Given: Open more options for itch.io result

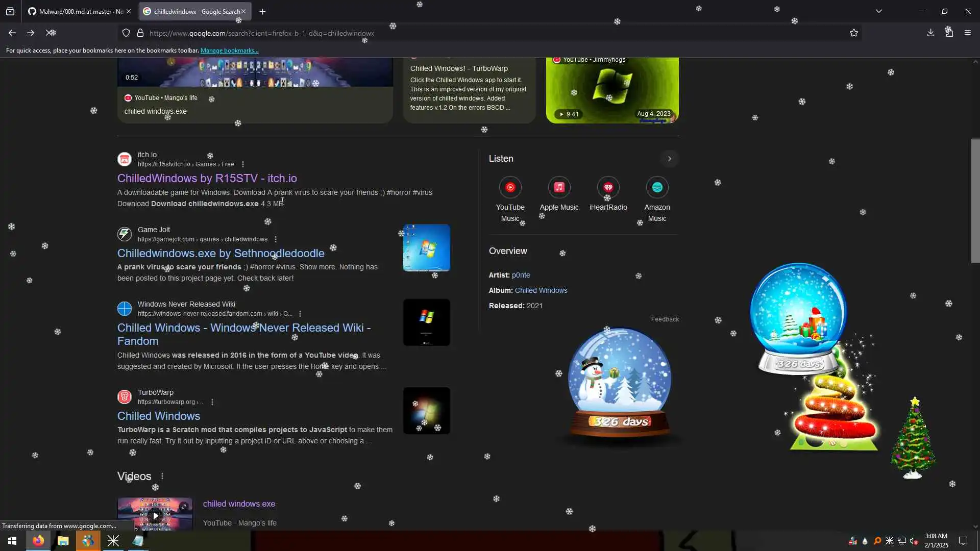Looking at the screenshot, I should click(x=243, y=164).
